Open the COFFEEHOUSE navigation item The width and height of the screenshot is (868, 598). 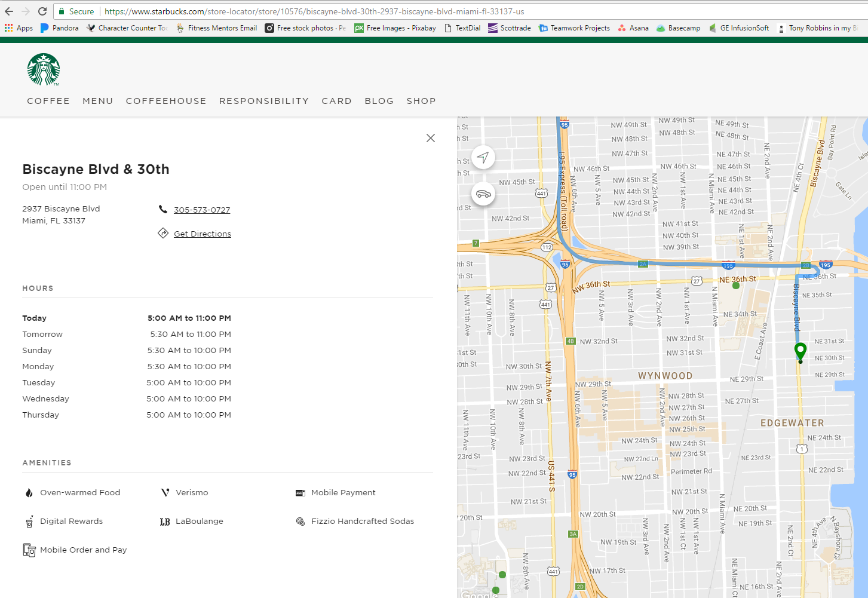pyautogui.click(x=166, y=101)
